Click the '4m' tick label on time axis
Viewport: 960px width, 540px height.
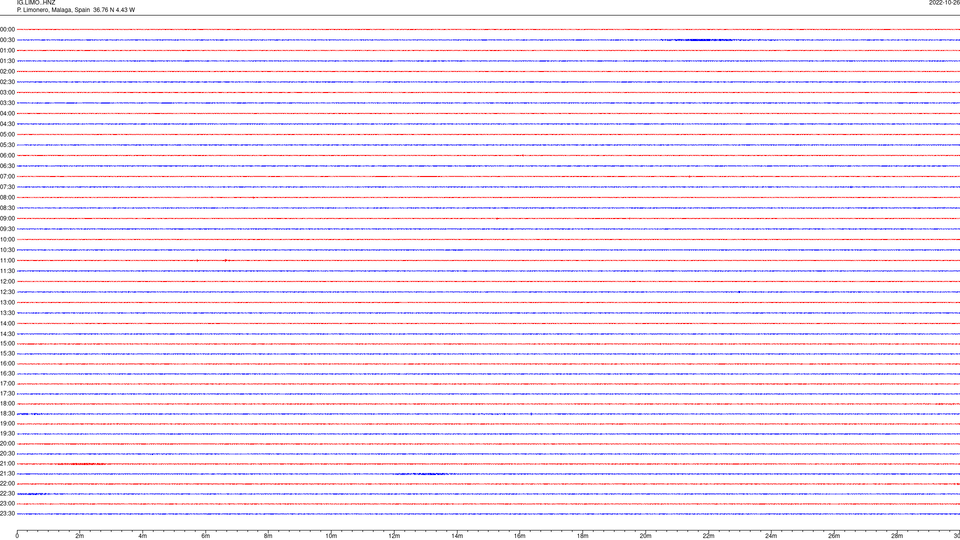click(x=143, y=536)
